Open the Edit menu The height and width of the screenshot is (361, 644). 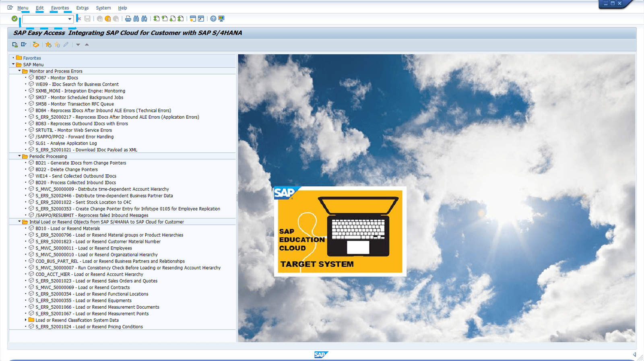[40, 8]
